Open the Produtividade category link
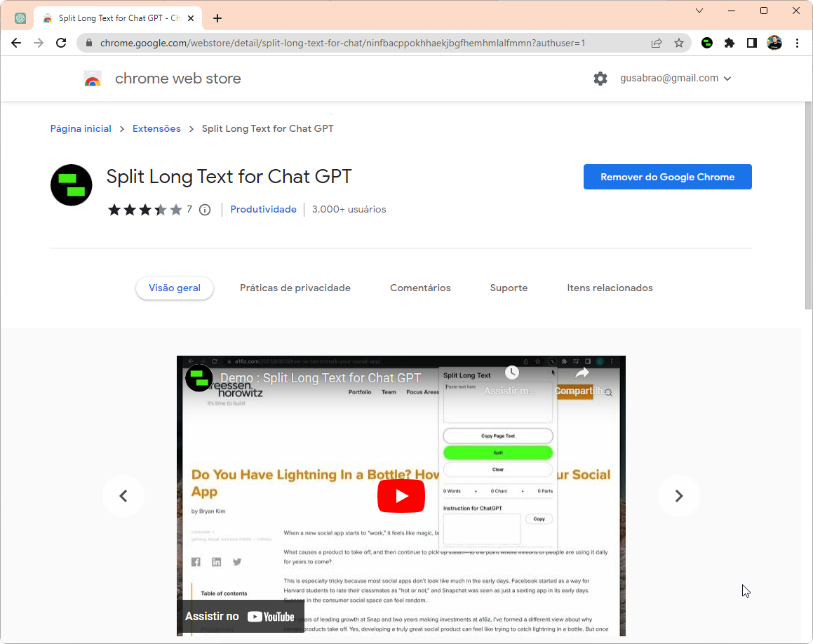Viewport: 813px width, 644px height. (x=263, y=210)
